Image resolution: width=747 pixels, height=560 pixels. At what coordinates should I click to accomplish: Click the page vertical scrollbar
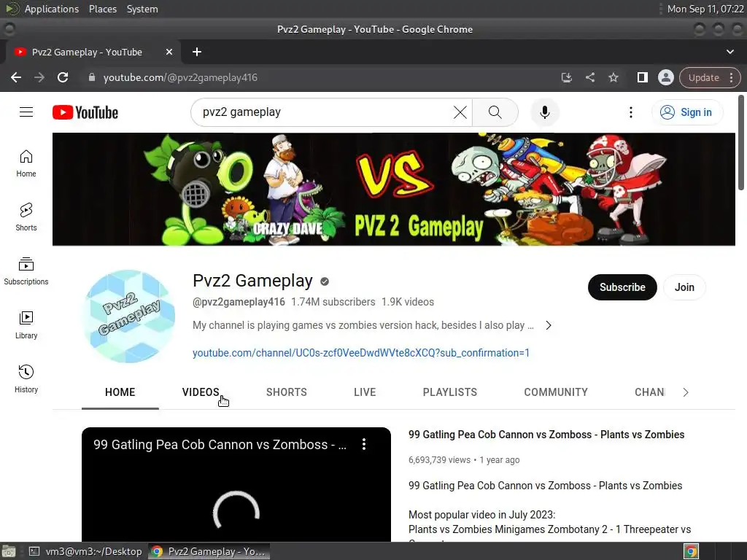(x=741, y=143)
